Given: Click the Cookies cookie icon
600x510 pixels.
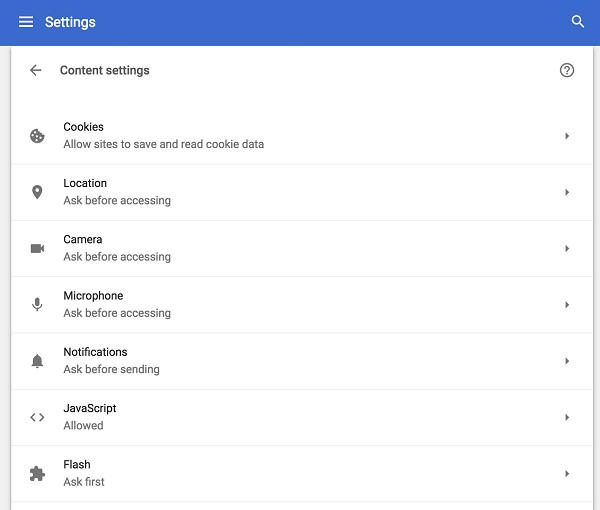Looking at the screenshot, I should point(37,136).
